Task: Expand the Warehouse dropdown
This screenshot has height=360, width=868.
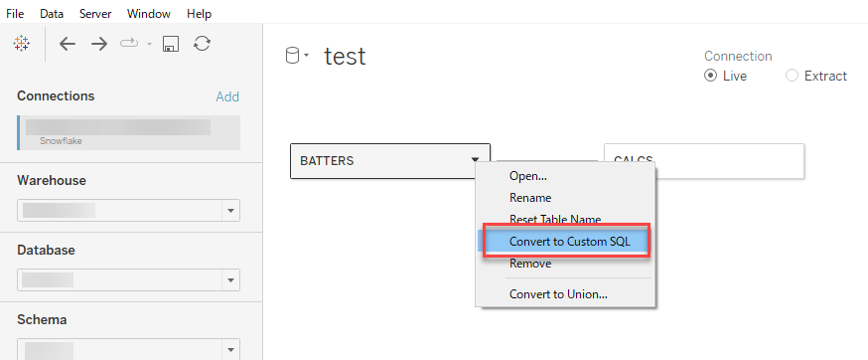Action: click(x=230, y=210)
